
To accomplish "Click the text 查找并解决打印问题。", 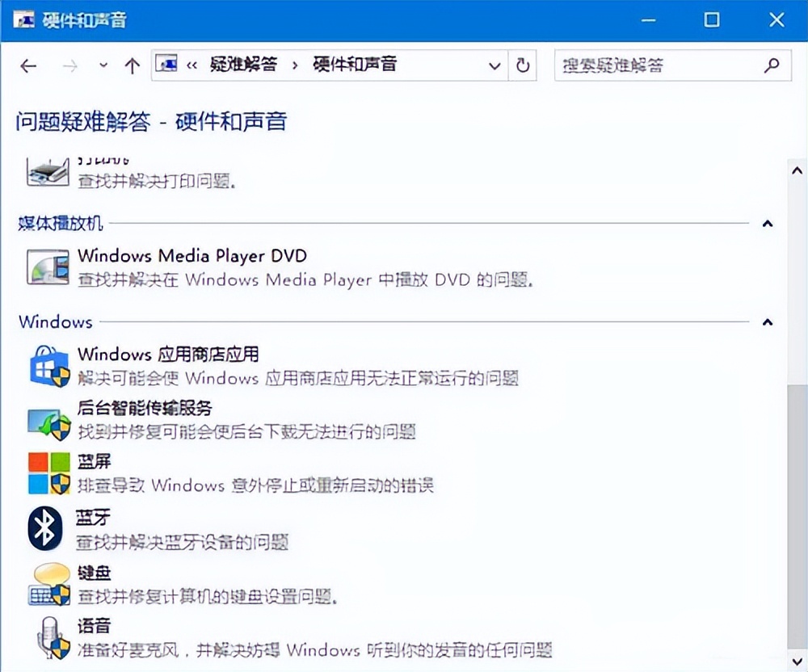I will pyautogui.click(x=157, y=181).
